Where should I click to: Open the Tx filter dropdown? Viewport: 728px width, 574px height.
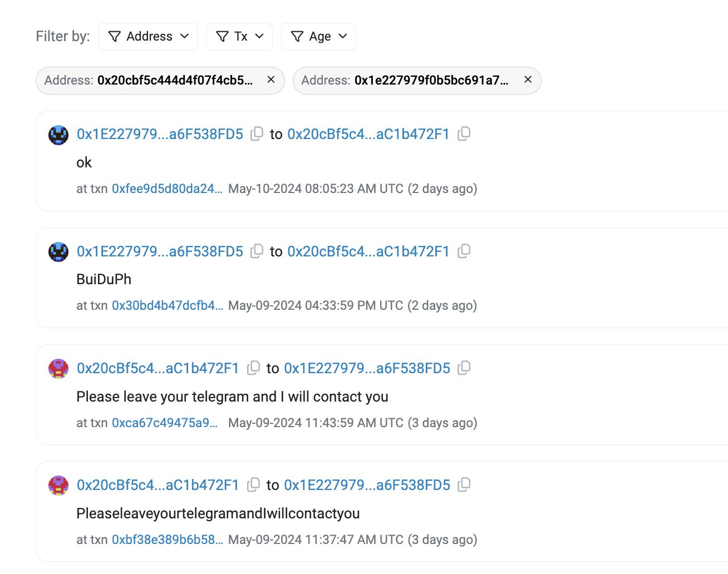239,37
